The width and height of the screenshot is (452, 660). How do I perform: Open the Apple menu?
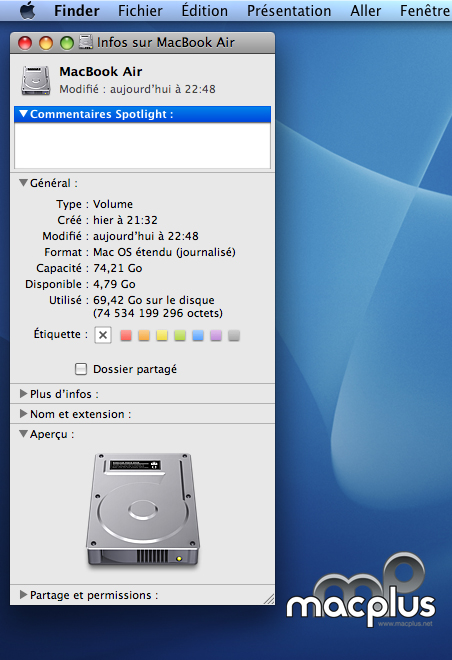pyautogui.click(x=28, y=11)
